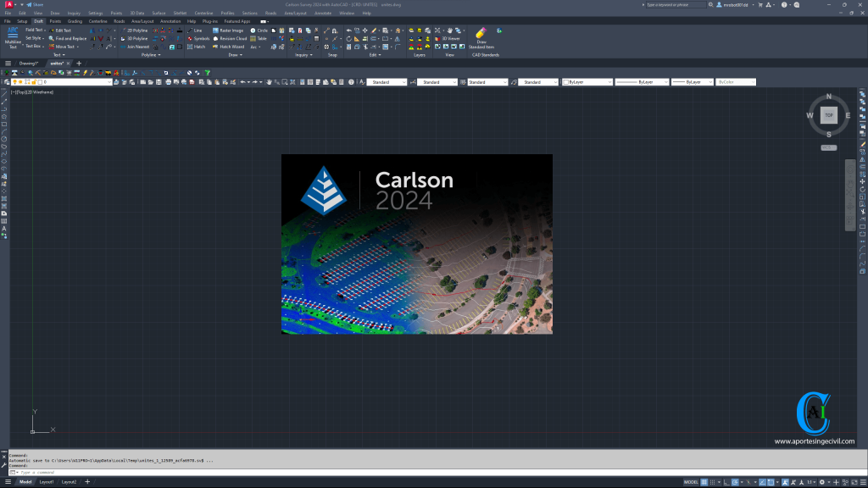Start the Revision Cloud tool
This screenshot has width=868, height=488.
231,39
